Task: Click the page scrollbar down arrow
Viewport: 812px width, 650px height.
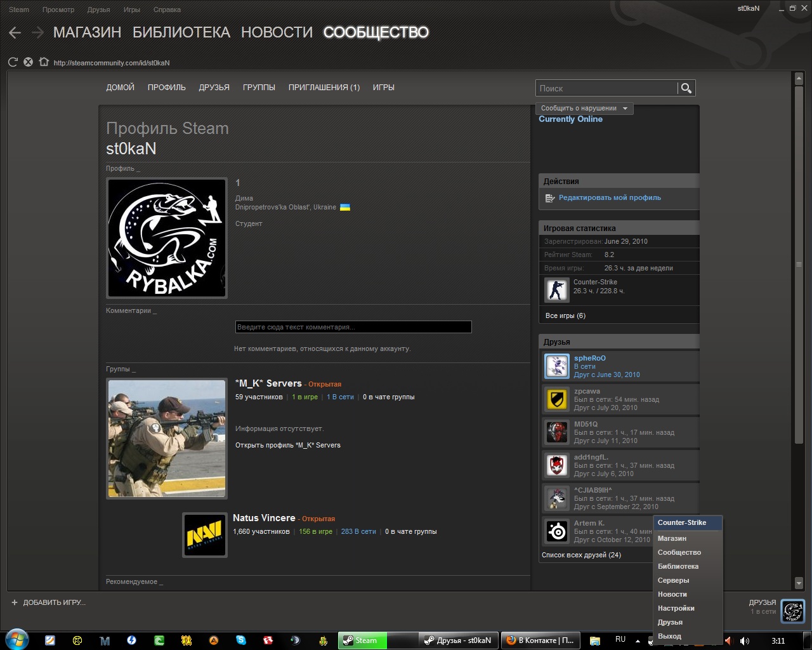Action: pyautogui.click(x=799, y=583)
